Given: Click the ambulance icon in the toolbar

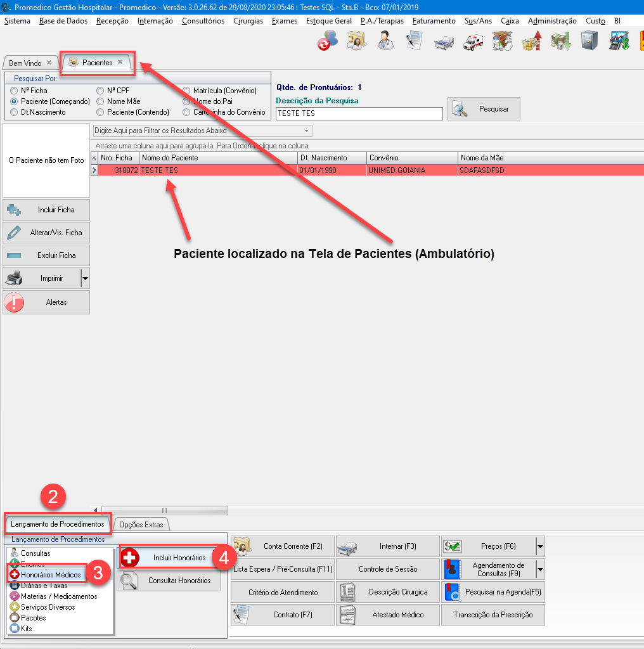Looking at the screenshot, I should (x=473, y=41).
